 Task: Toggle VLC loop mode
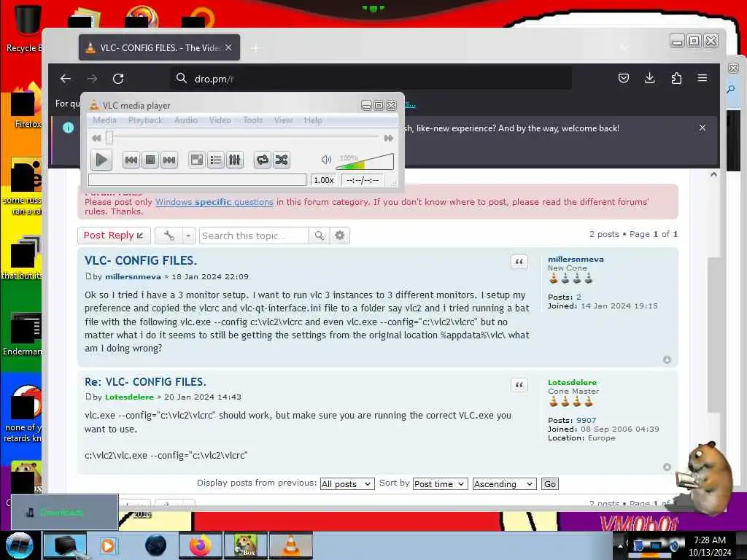[x=262, y=160]
